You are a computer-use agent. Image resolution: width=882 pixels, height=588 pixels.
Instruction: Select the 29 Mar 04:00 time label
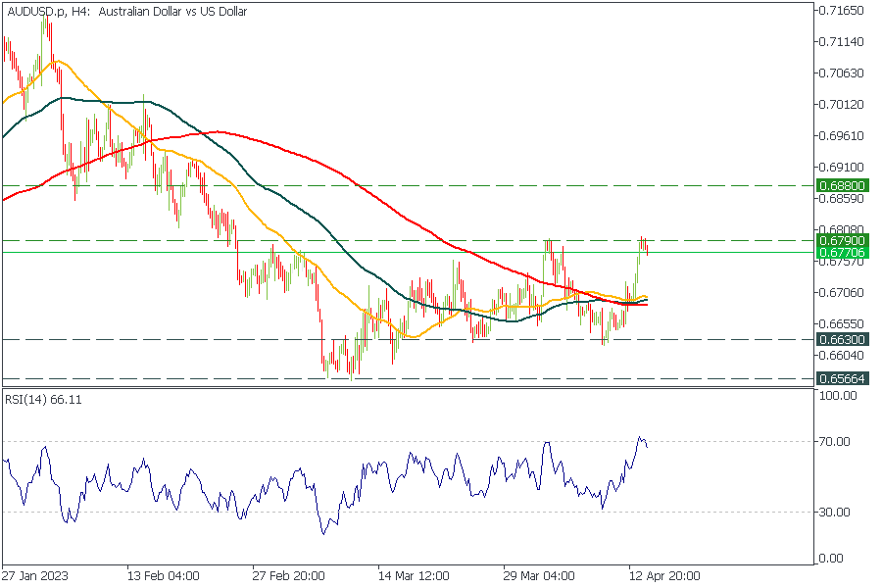pyautogui.click(x=539, y=575)
